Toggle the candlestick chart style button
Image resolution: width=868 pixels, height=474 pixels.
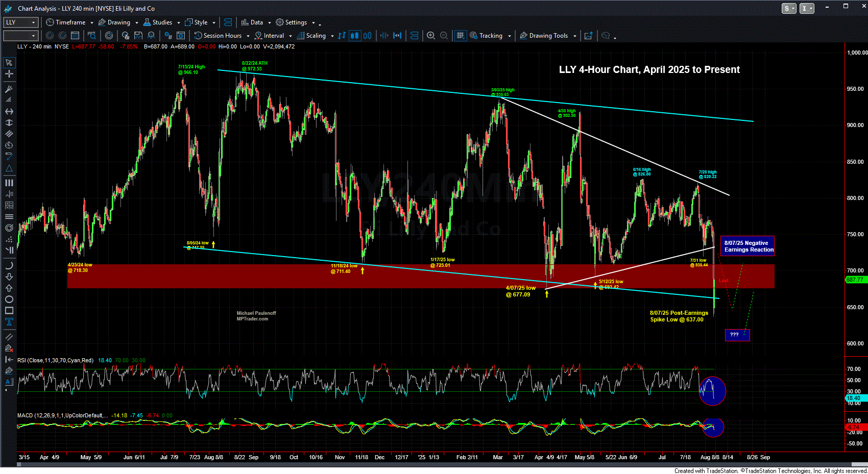point(355,36)
